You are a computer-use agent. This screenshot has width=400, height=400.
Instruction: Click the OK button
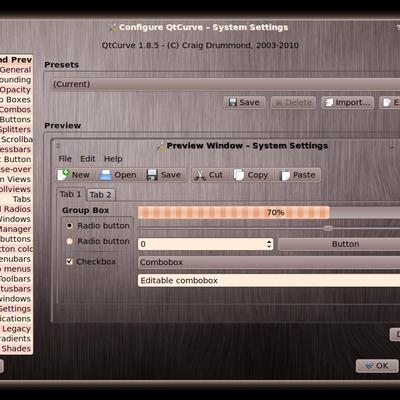pos(377,366)
